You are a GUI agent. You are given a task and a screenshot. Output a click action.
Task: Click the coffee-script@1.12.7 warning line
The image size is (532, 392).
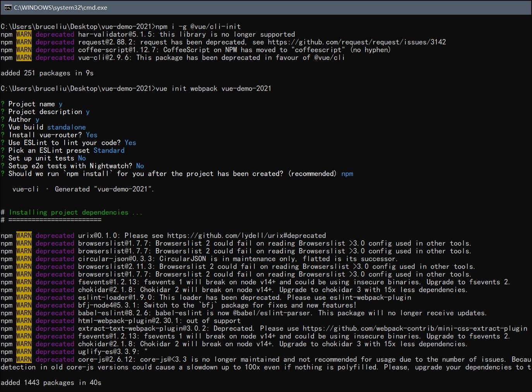click(x=196, y=50)
